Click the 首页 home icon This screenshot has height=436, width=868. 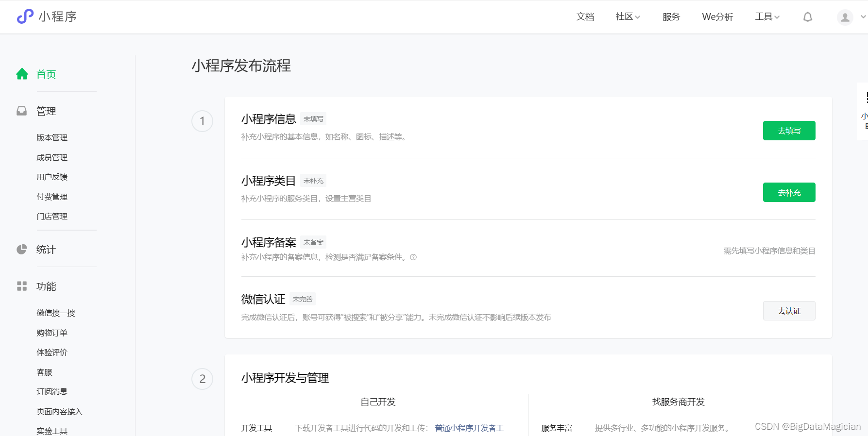click(22, 74)
